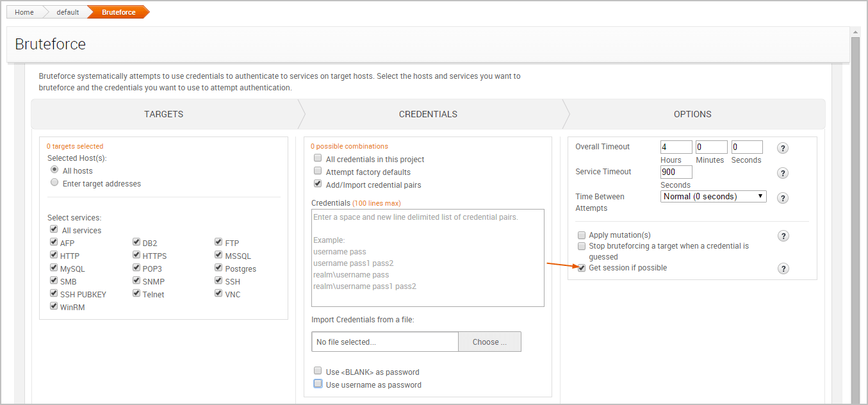Select Enter target addresses radio button
868x405 pixels.
[54, 183]
